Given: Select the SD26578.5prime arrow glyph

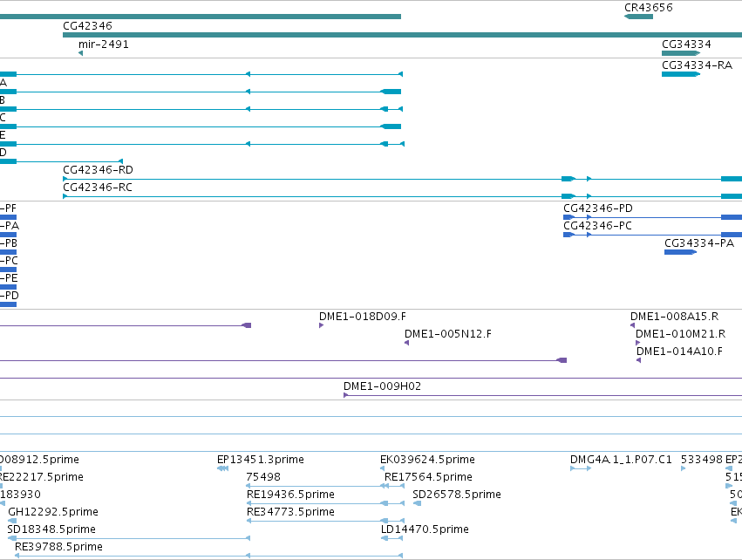Looking at the screenshot, I should [x=417, y=503].
